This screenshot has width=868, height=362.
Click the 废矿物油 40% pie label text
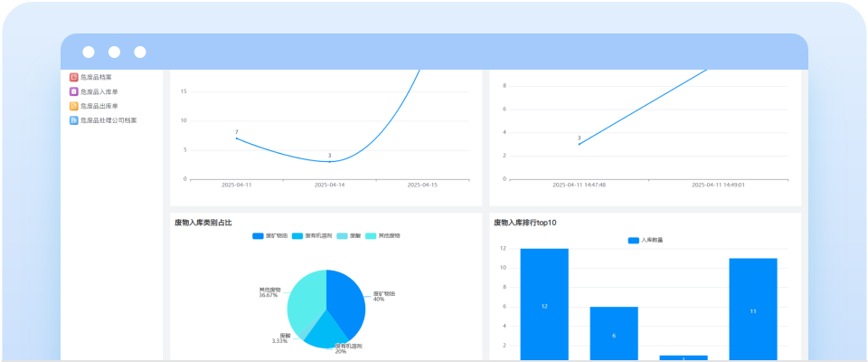(x=383, y=296)
